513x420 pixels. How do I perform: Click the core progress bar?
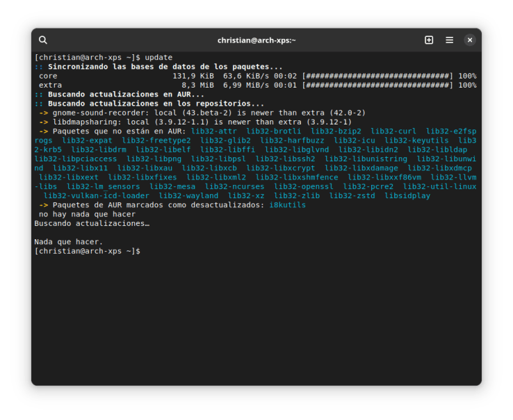[377, 76]
